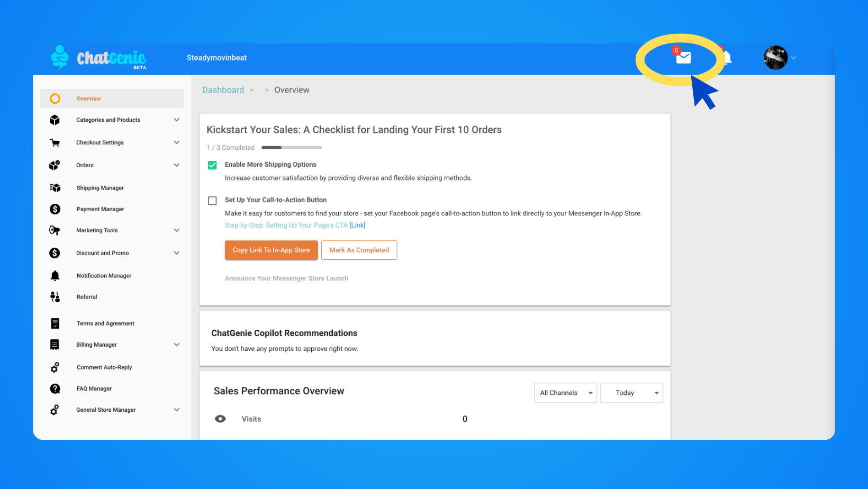Viewport: 868px width, 489px height.
Task: Click the 1 / 3 Completed label
Action: (x=231, y=148)
